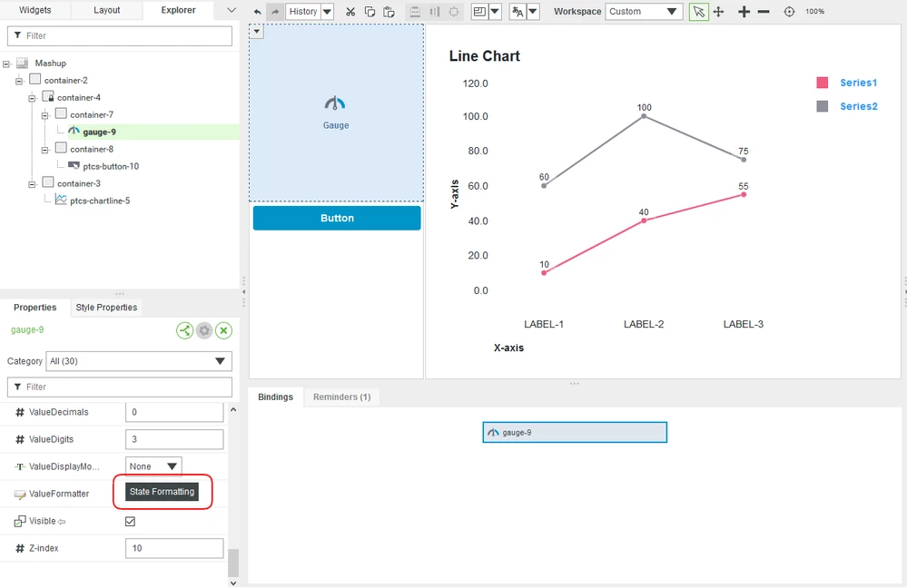The height and width of the screenshot is (588, 907).
Task: Click the Cut scissors icon
Action: (350, 12)
